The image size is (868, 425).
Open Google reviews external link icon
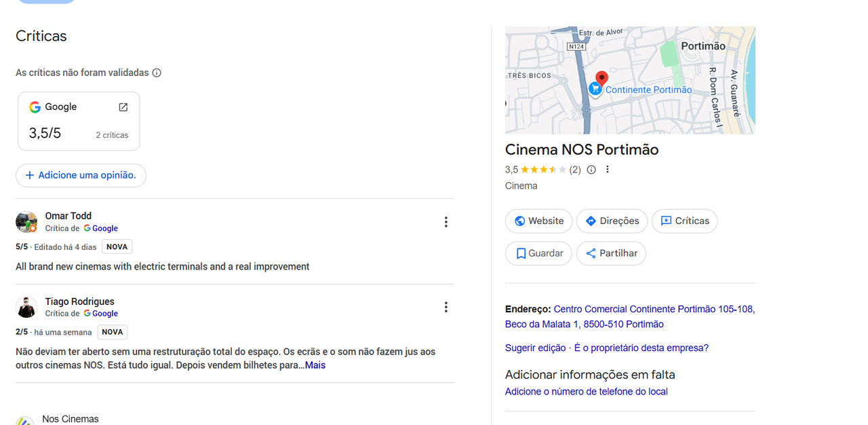pyautogui.click(x=123, y=107)
